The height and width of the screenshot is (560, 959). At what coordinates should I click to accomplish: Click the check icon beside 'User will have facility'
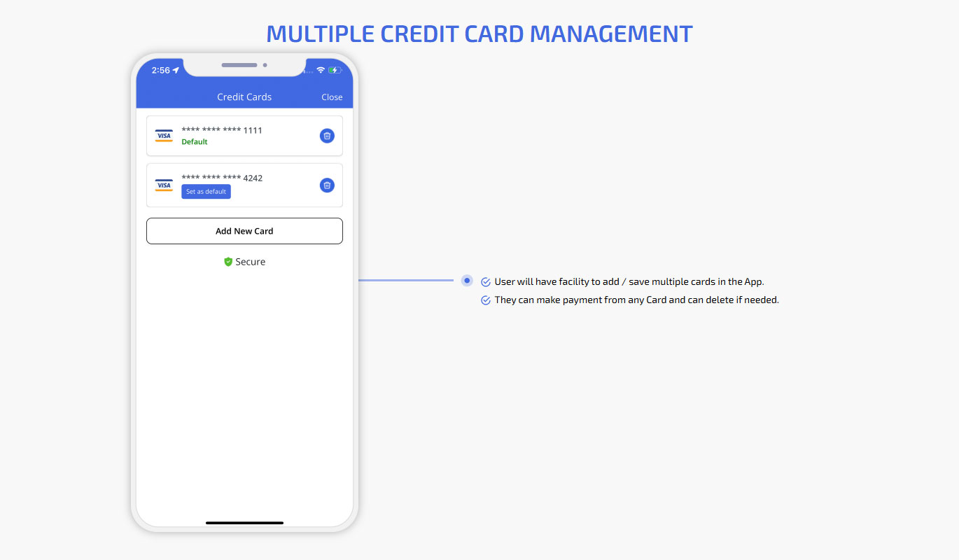[x=486, y=282]
